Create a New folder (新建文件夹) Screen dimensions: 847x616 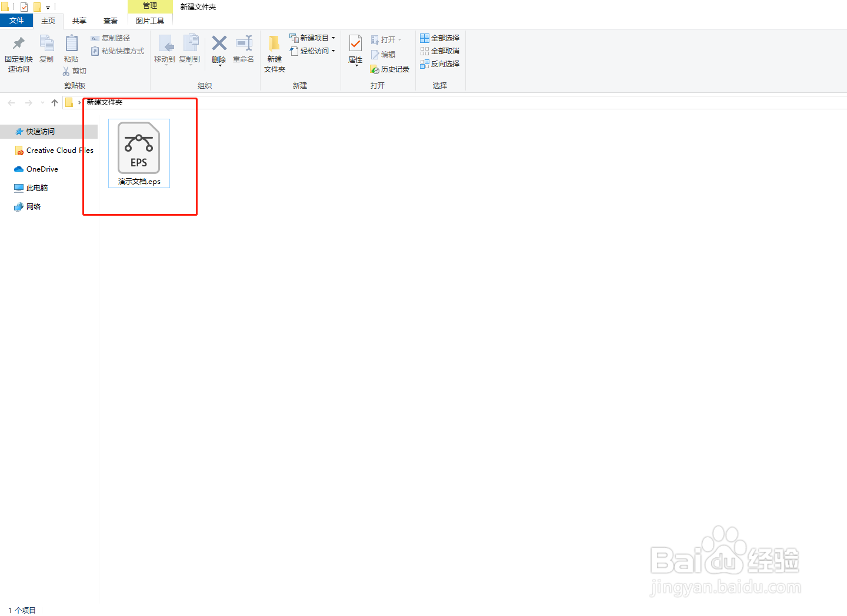pyautogui.click(x=274, y=53)
